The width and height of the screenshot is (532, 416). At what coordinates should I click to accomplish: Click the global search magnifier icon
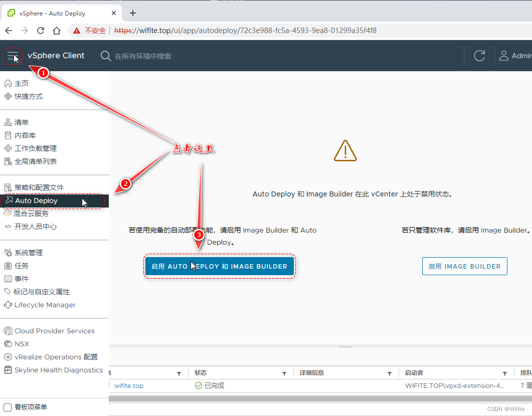[x=105, y=56]
